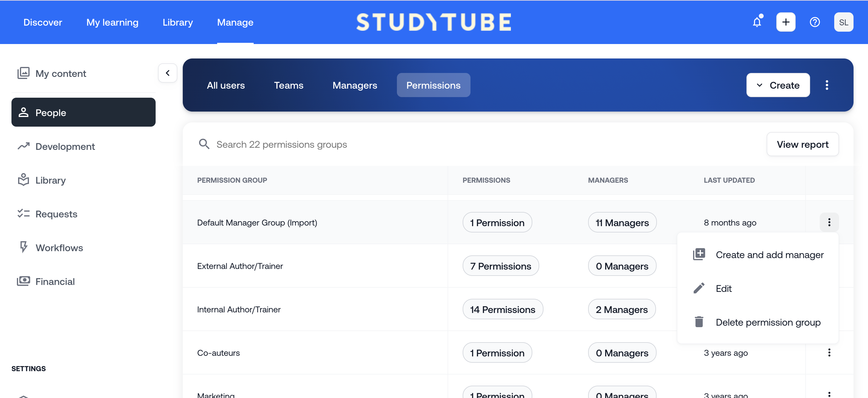
Task: Click the View report button
Action: click(802, 144)
